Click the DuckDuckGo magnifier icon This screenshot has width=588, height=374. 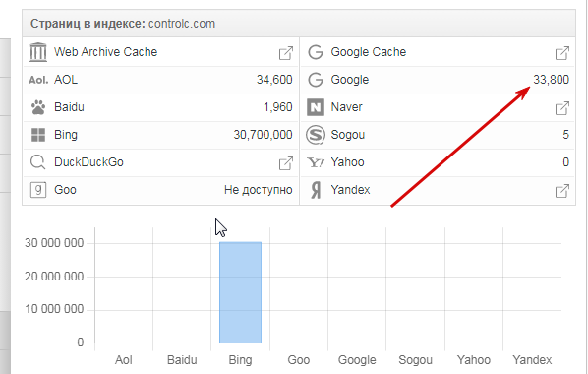(x=38, y=162)
